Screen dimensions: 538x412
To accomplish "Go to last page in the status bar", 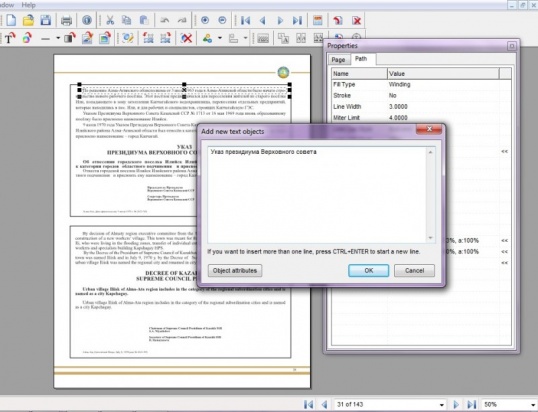I will [472, 404].
